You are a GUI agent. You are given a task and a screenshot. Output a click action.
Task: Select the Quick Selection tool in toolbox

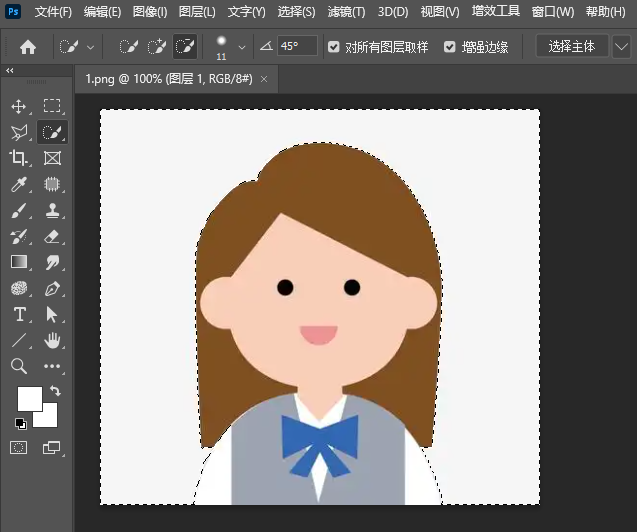(52, 132)
